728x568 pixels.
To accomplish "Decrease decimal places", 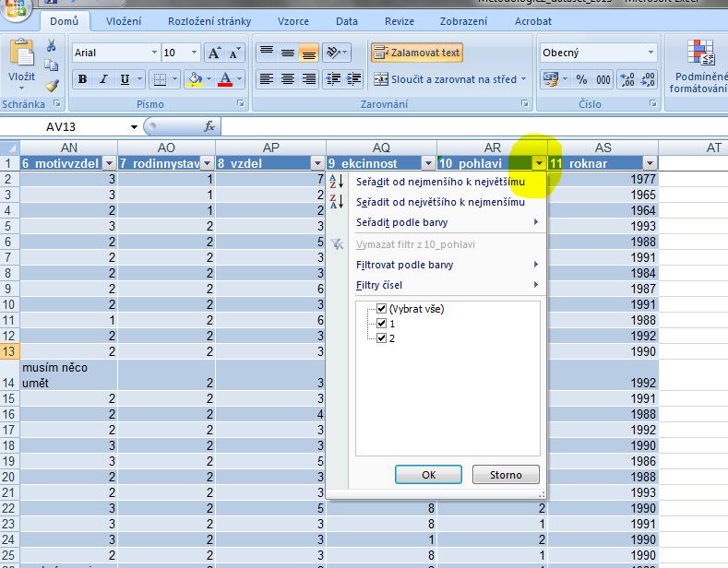I will point(648,79).
